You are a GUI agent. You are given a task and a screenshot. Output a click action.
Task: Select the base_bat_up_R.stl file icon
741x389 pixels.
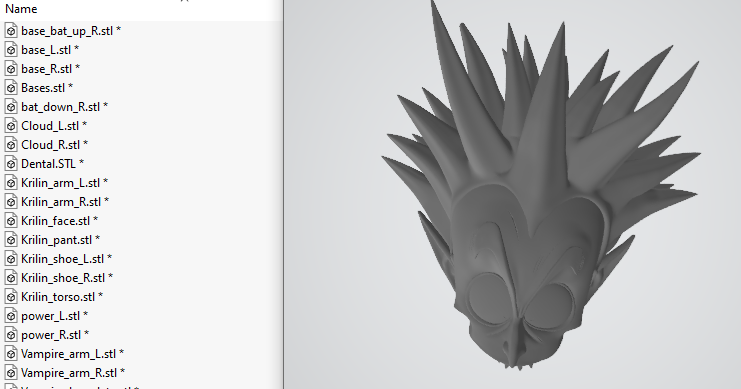pos(11,31)
